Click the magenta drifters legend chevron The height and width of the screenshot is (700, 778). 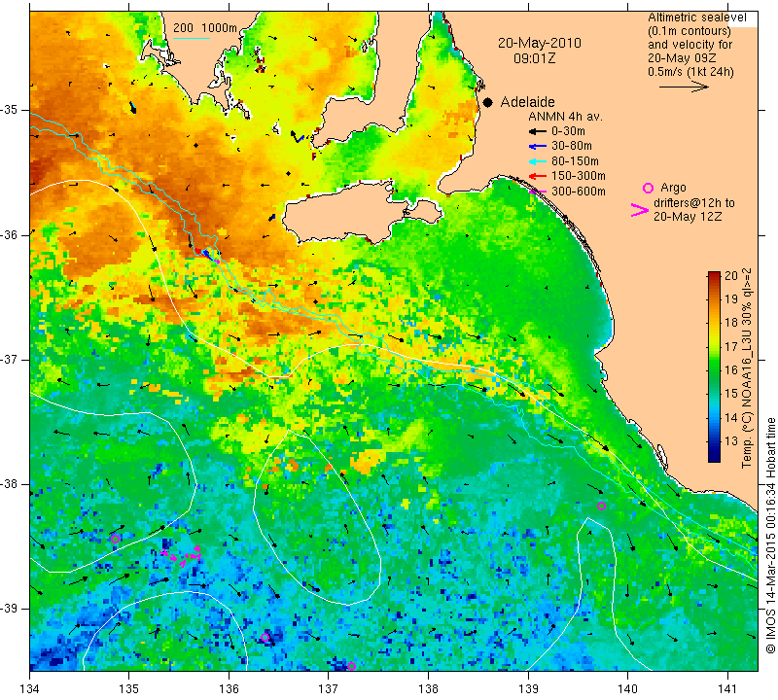640,210
